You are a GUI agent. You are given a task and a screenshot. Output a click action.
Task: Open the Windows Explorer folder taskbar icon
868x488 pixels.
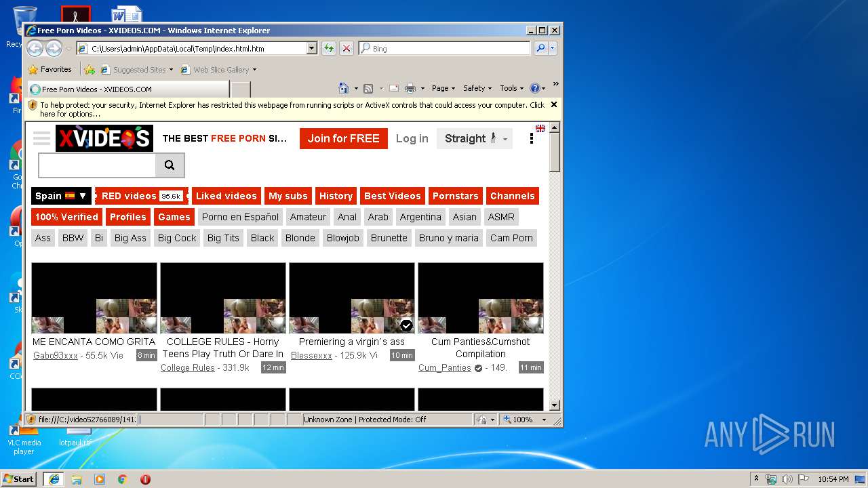(x=77, y=479)
